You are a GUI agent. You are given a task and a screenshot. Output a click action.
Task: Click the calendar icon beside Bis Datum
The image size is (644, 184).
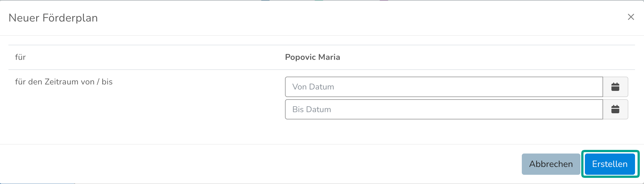(x=615, y=109)
